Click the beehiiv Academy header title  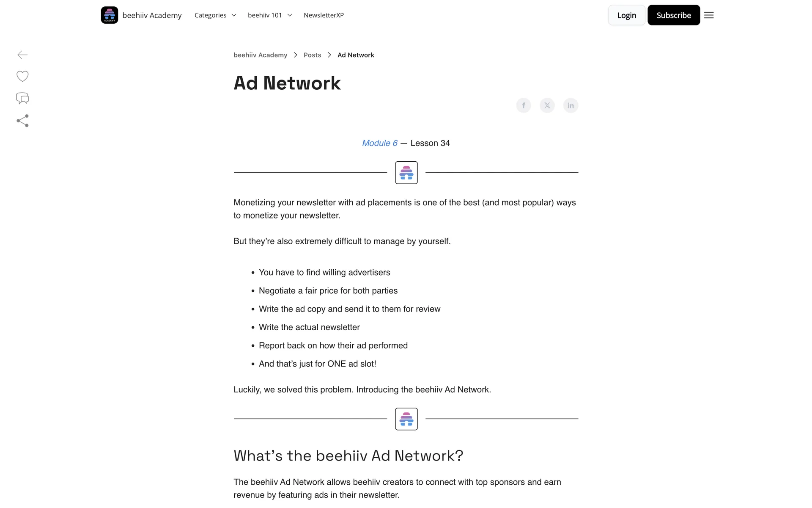152,15
